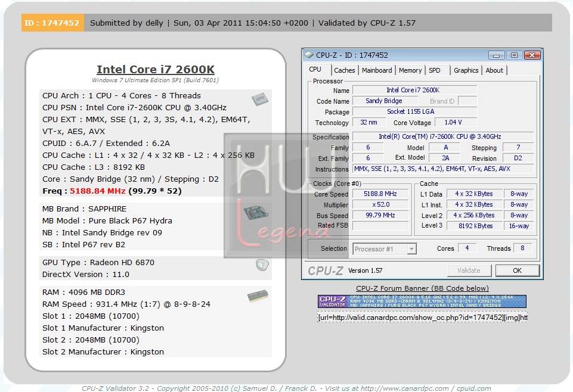Click the DirectX Version : 11.0 line
This screenshot has width=573, height=392.
point(86,275)
